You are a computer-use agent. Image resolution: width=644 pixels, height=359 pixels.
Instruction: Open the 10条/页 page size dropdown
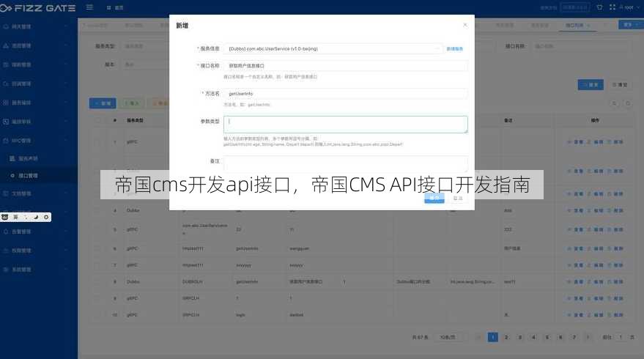point(451,337)
